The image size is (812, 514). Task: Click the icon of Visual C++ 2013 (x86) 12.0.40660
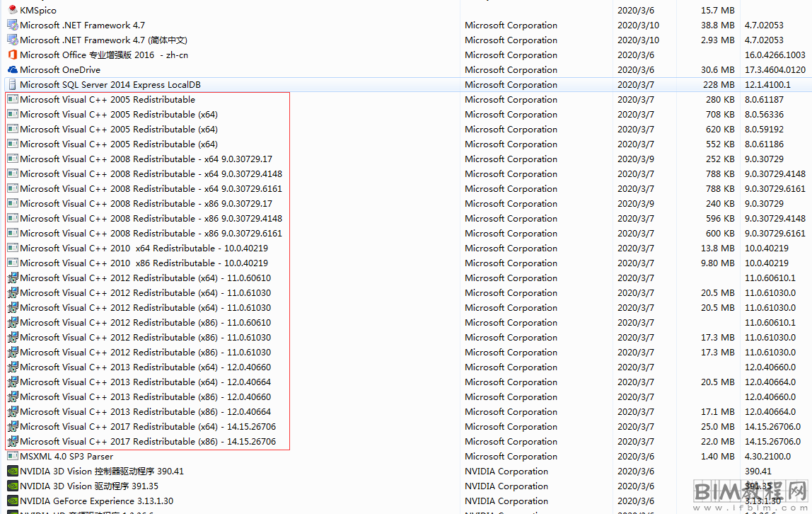coord(13,397)
